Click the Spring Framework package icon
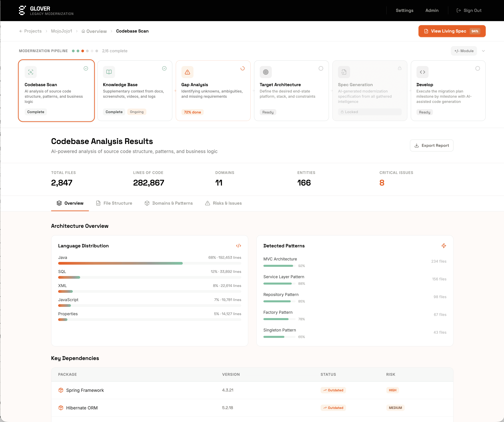Screen dimensions: 504x422 click(x=61, y=390)
